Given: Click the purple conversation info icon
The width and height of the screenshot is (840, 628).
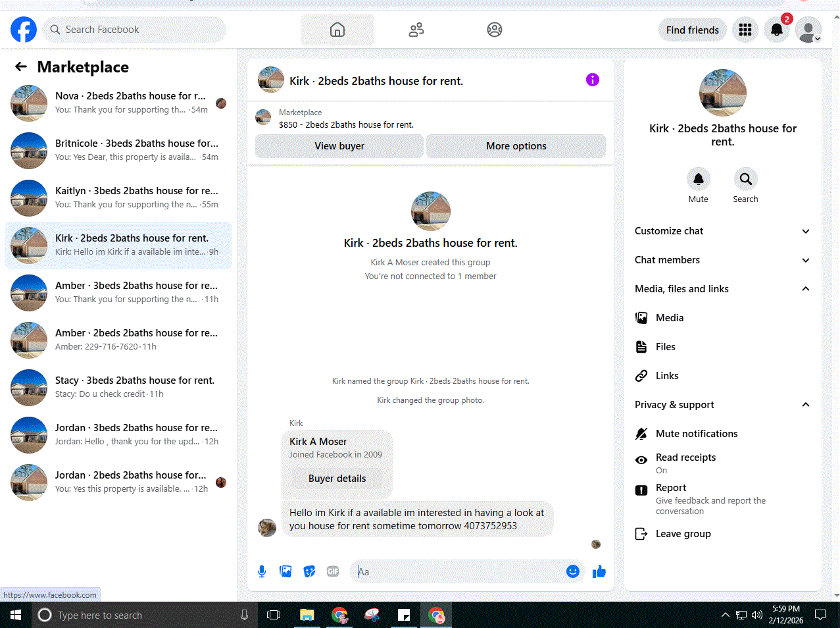Looking at the screenshot, I should [593, 80].
